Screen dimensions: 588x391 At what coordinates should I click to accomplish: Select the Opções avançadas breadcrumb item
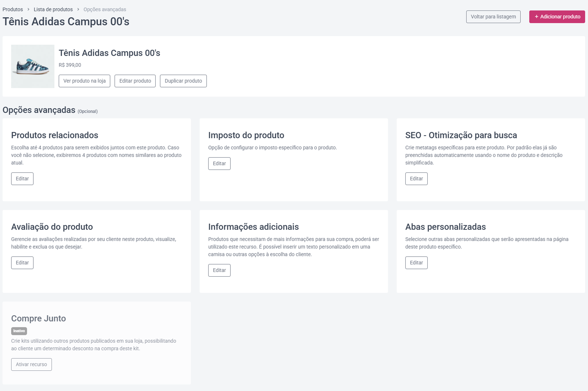tap(105, 9)
